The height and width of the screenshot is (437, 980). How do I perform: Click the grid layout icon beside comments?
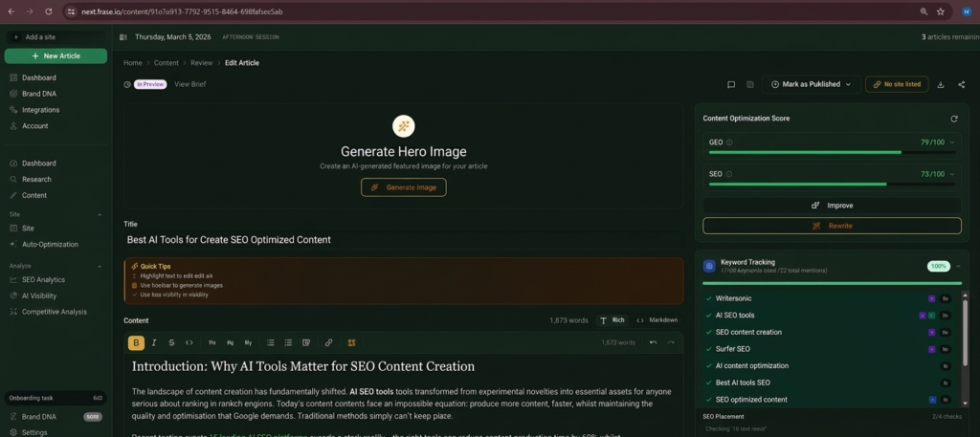(x=750, y=84)
